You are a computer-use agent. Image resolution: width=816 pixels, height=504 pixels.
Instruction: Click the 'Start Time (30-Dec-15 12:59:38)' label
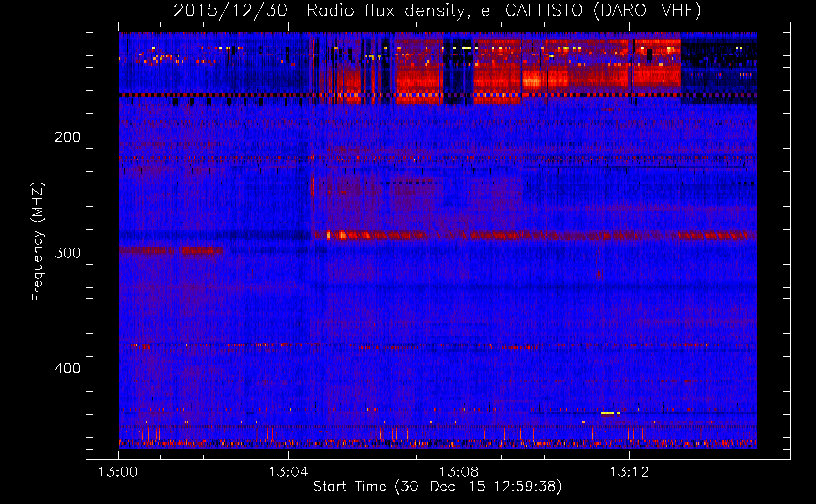click(x=437, y=487)
